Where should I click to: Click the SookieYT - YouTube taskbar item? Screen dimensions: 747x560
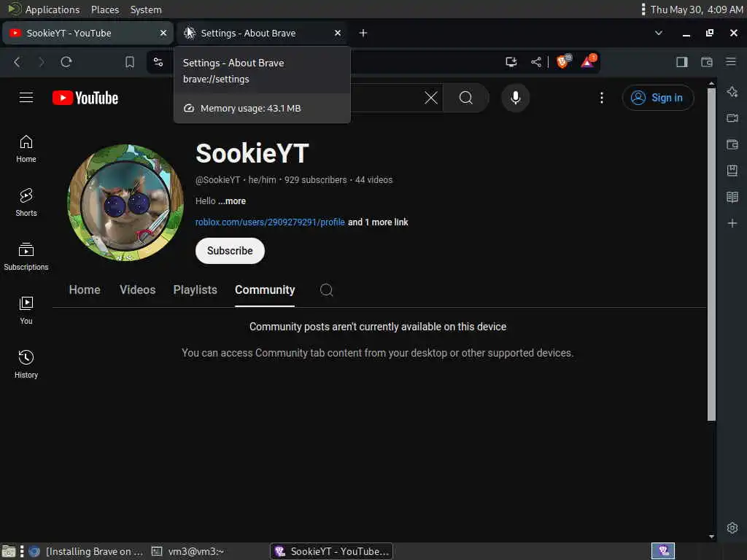click(332, 551)
